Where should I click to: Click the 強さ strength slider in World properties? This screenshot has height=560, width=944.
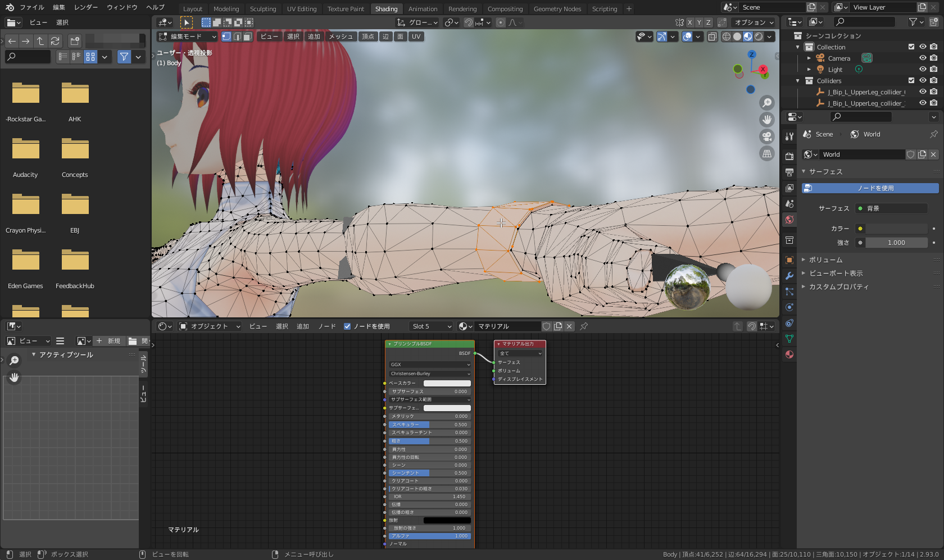coord(897,243)
